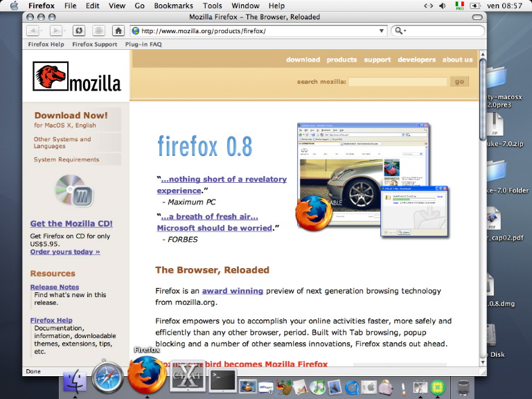Open Finder in the Dock
532x399 pixels.
(x=74, y=382)
